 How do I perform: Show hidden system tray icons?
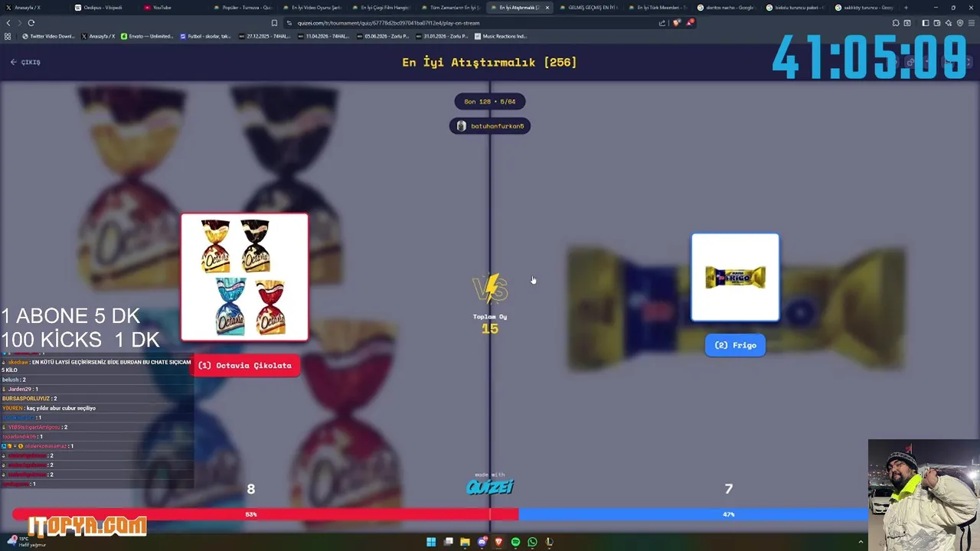(x=861, y=542)
